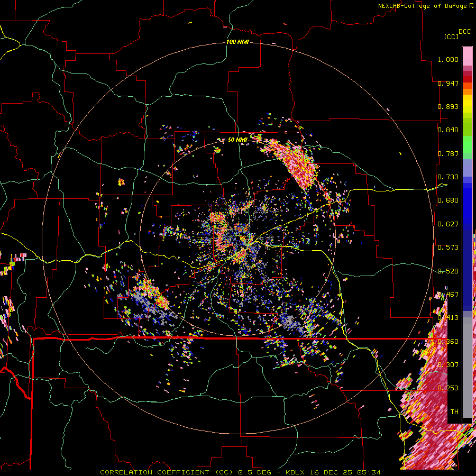The height and width of the screenshot is (476, 476).
Task: Click the 50 NMI range ring label
Action: (237, 140)
